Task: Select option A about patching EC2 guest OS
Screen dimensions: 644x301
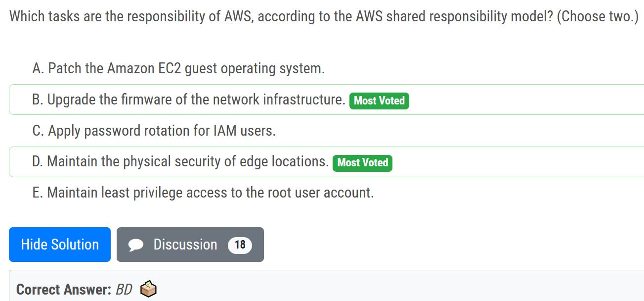Action: click(178, 68)
